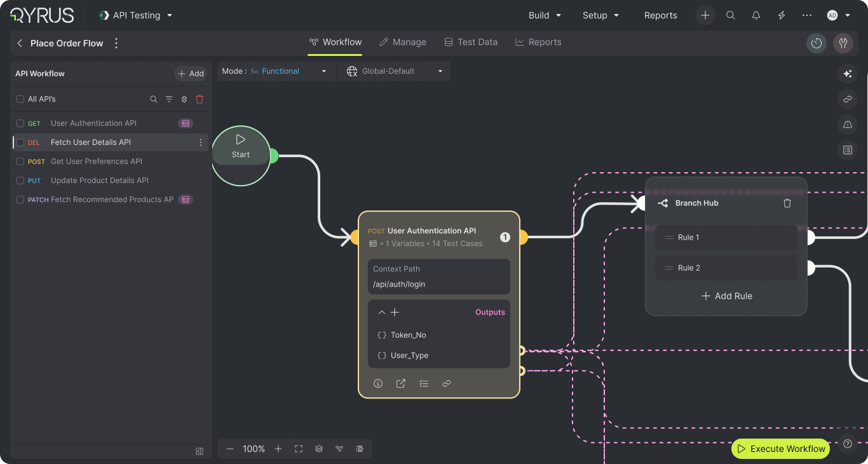Click the plus icon in top navigation

click(x=705, y=15)
